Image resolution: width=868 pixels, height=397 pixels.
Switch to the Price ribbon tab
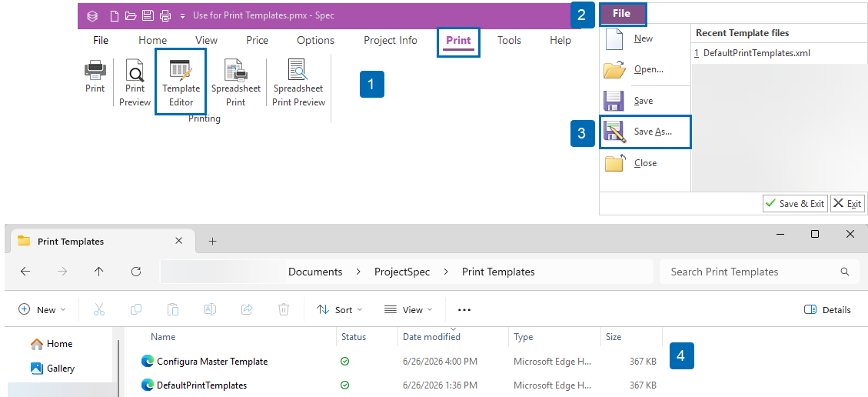coord(258,41)
